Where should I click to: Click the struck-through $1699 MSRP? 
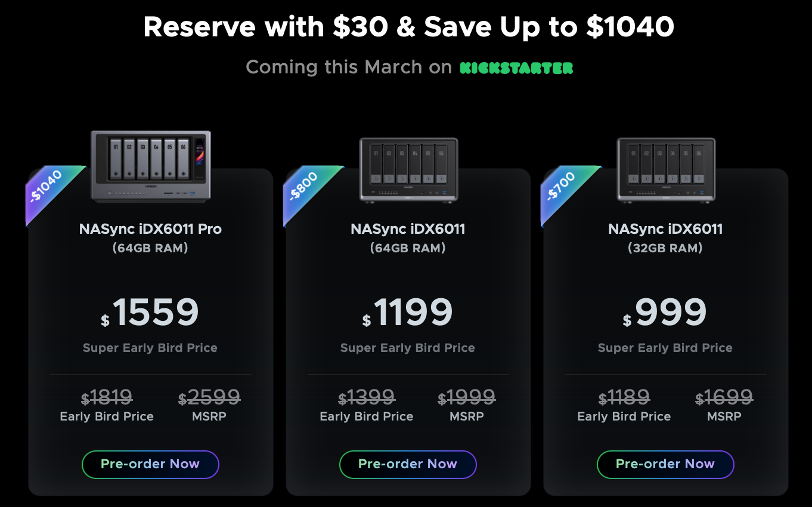tap(724, 397)
